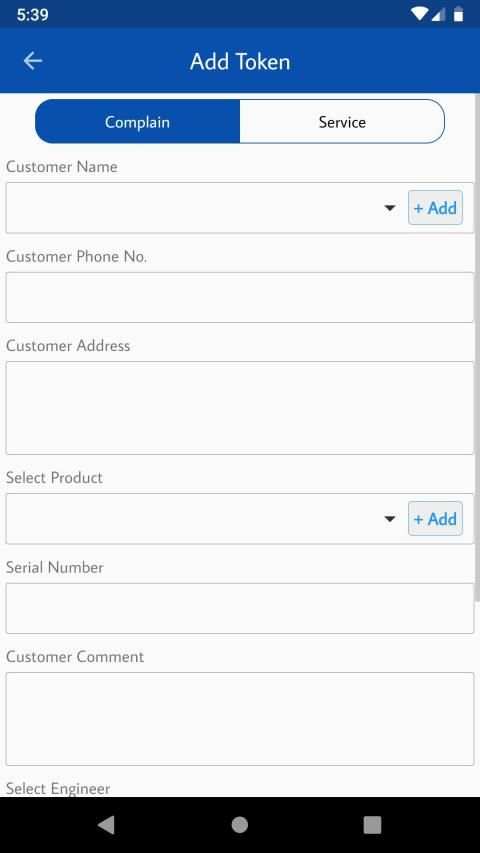Focus the Customer Address text area
This screenshot has height=853, width=480.
click(240, 408)
